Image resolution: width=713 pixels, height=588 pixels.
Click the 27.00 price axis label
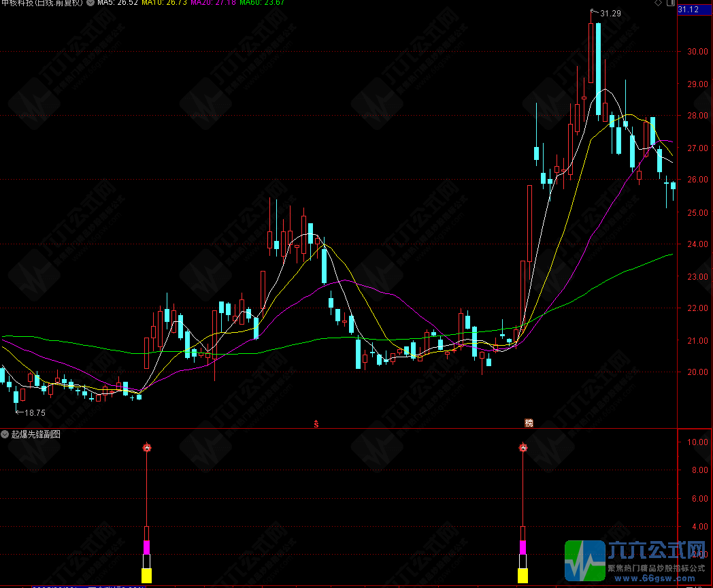click(697, 148)
